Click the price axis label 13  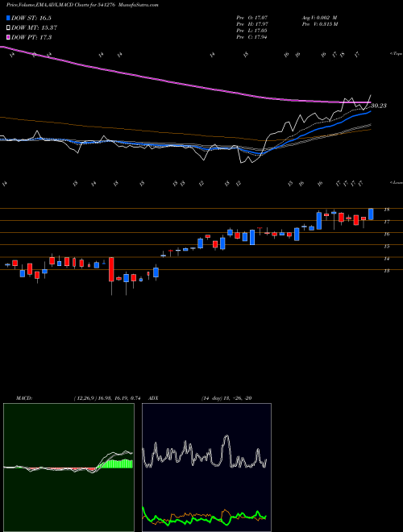tap(386, 271)
